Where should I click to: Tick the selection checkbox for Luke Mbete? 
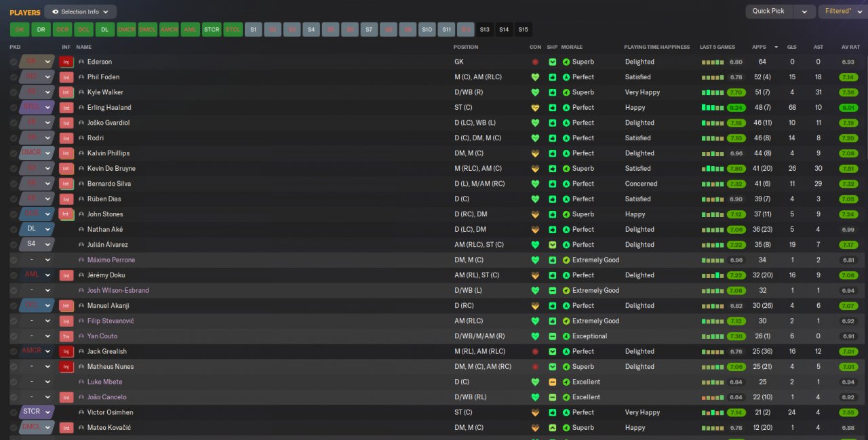tap(14, 382)
